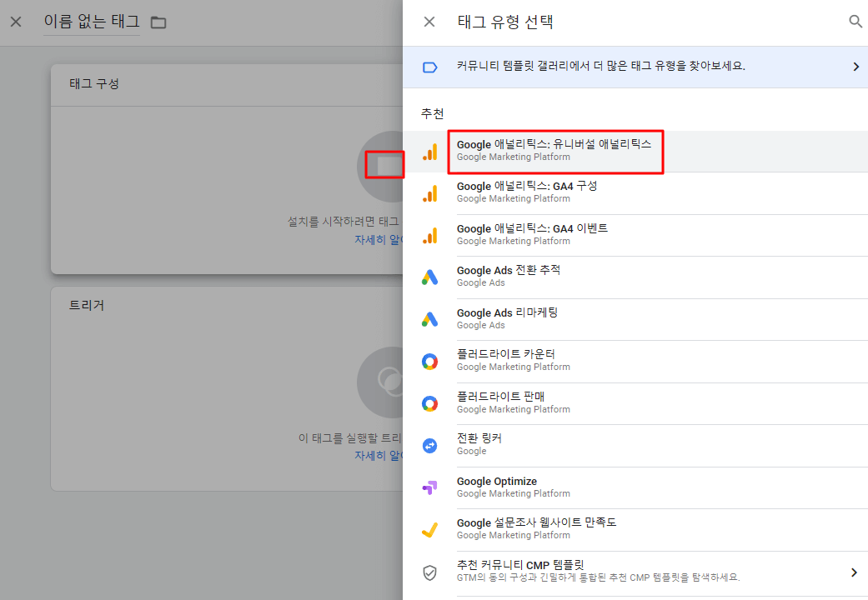Click the Google Optimize icon
Image resolution: width=868 pixels, height=600 pixels.
click(x=430, y=487)
